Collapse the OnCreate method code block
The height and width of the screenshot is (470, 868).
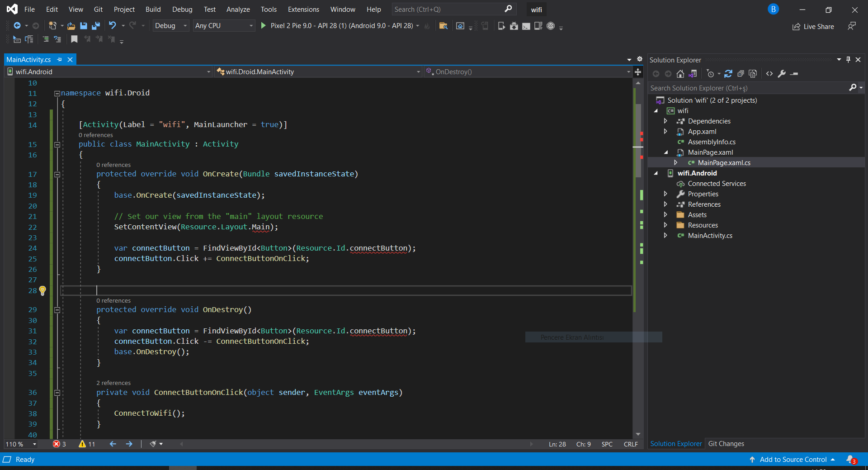point(57,174)
